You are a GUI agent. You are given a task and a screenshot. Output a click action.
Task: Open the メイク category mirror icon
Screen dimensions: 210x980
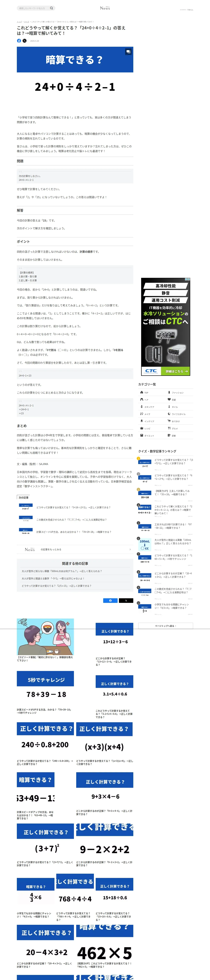[142, 414]
